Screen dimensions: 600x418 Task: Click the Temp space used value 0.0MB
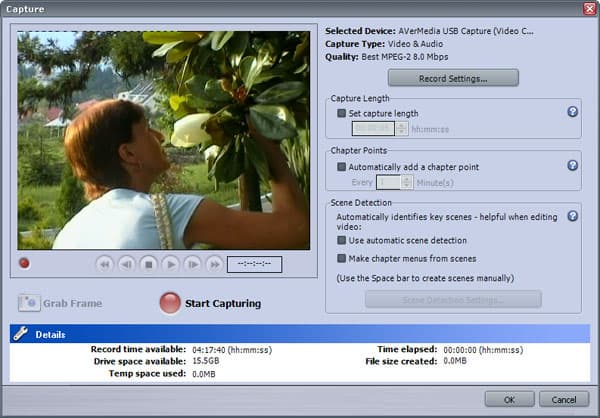(204, 374)
